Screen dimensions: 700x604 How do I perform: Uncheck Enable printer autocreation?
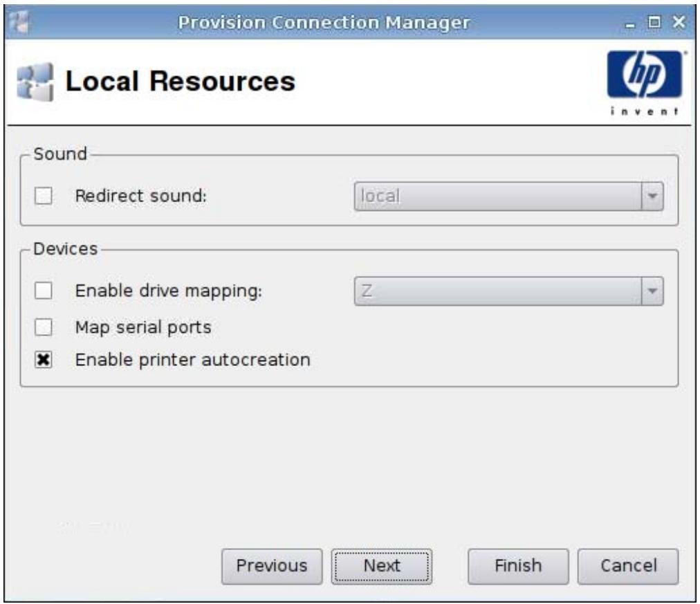tap(44, 360)
